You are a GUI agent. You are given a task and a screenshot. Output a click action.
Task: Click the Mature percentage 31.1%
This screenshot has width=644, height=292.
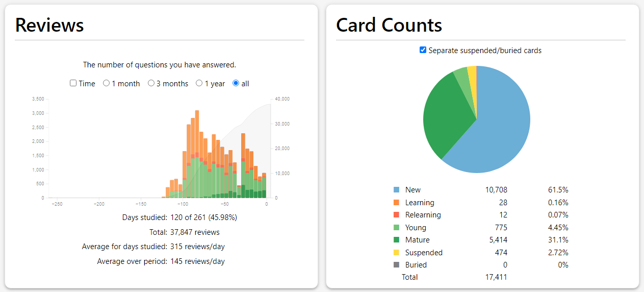point(558,240)
